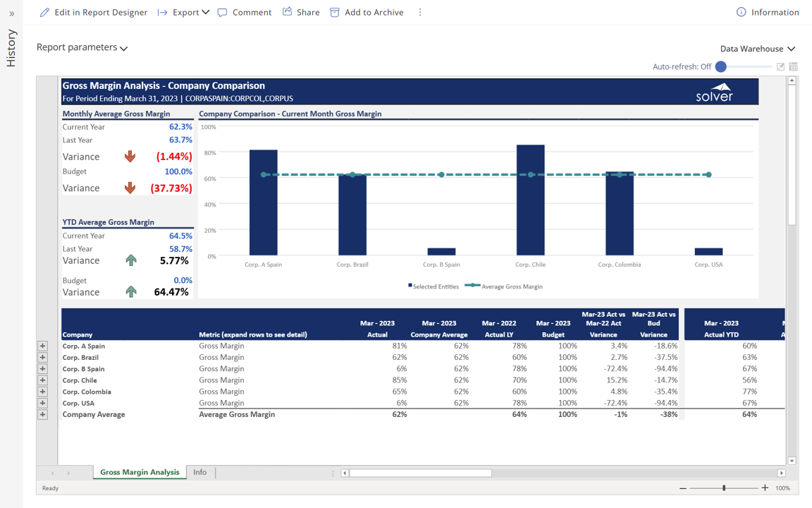Toggle the Auto-refresh switch
This screenshot has height=508, width=812.
point(721,67)
